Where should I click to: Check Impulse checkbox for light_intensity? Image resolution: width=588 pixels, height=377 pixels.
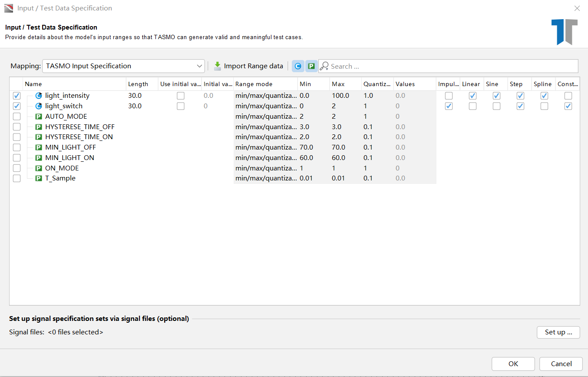449,96
